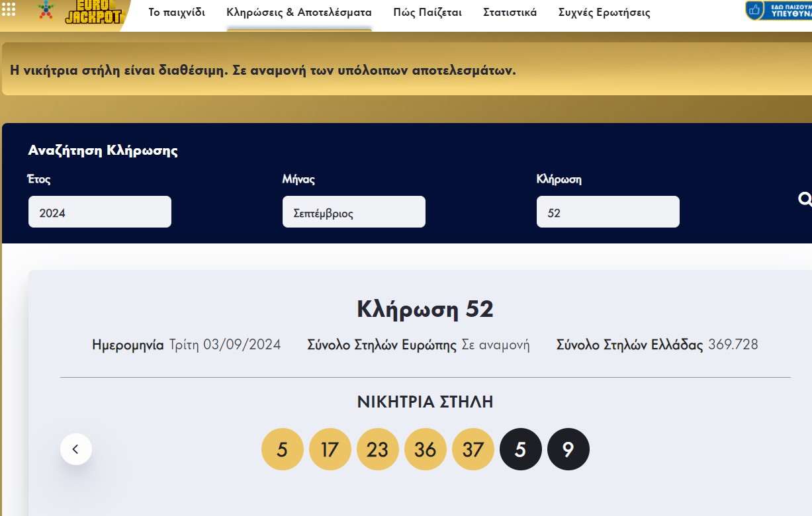Image resolution: width=812 pixels, height=516 pixels.
Task: Click the OPAP star logo
Action: (45, 11)
